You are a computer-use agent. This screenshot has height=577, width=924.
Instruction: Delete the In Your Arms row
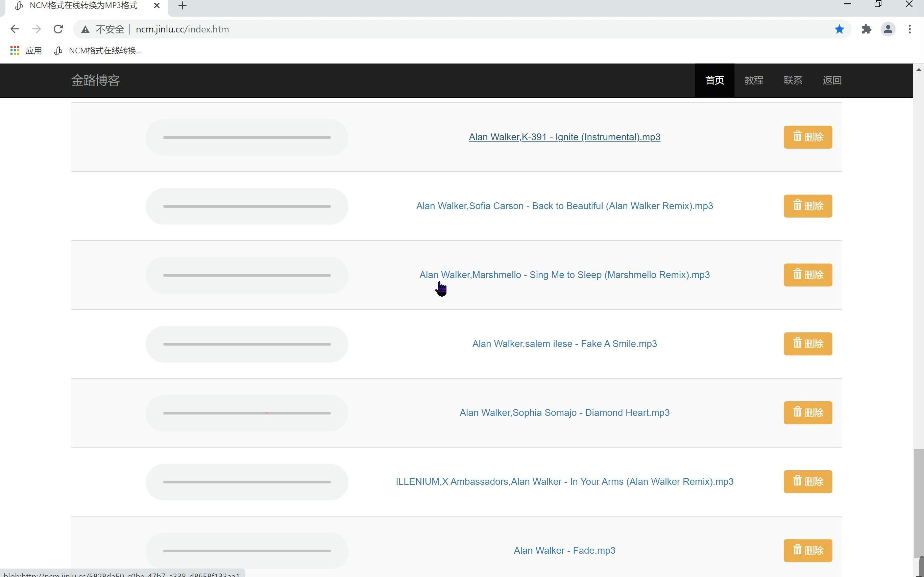[808, 482]
